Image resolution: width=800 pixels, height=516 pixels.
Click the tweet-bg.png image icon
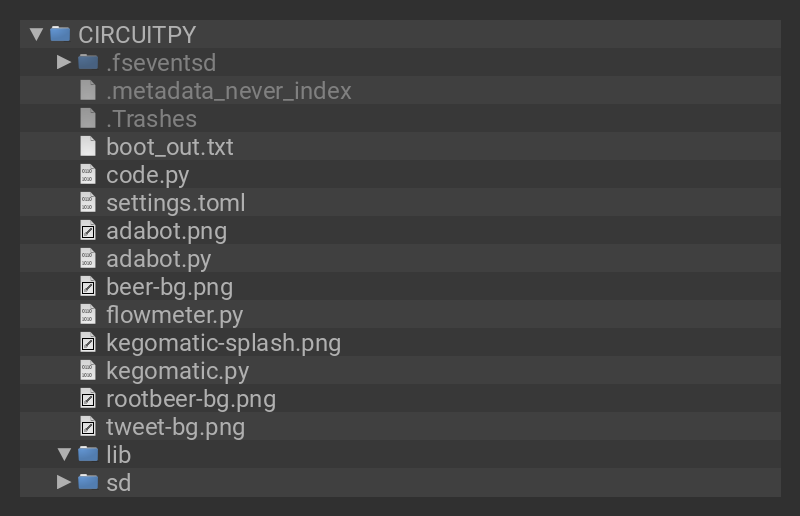pos(88,427)
